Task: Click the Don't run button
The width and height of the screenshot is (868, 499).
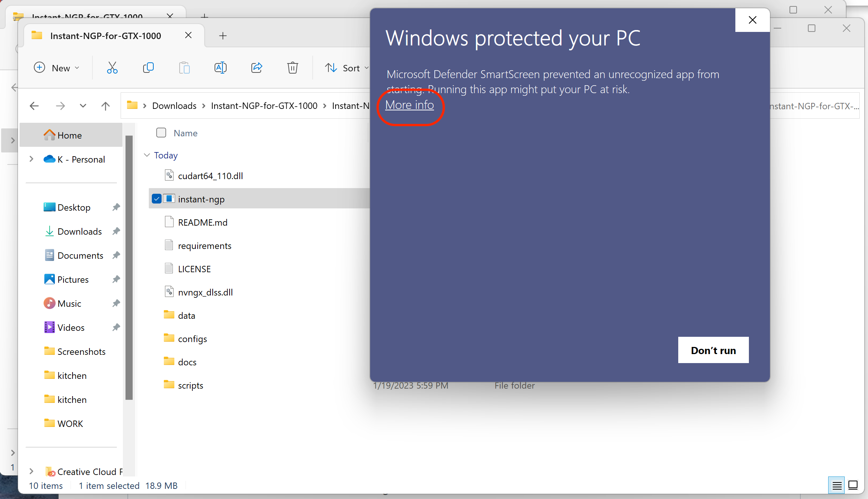Action: coord(713,350)
